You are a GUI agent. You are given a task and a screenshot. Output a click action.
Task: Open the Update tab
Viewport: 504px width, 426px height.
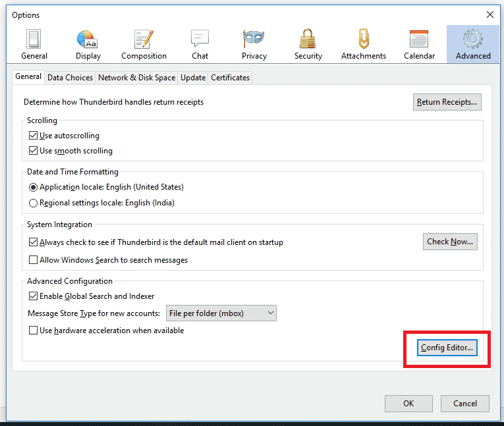pyautogui.click(x=193, y=78)
